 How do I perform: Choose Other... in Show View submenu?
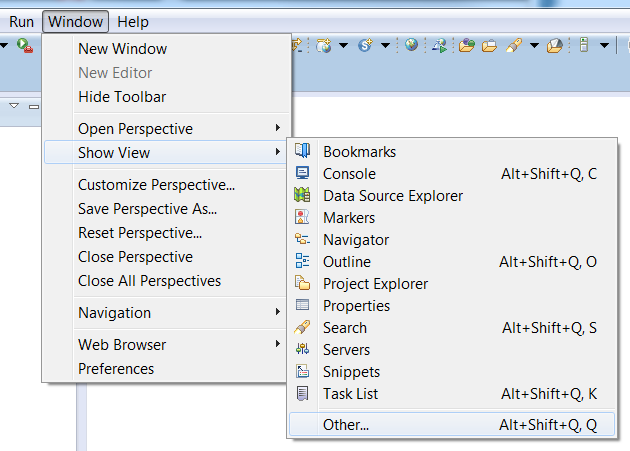346,425
